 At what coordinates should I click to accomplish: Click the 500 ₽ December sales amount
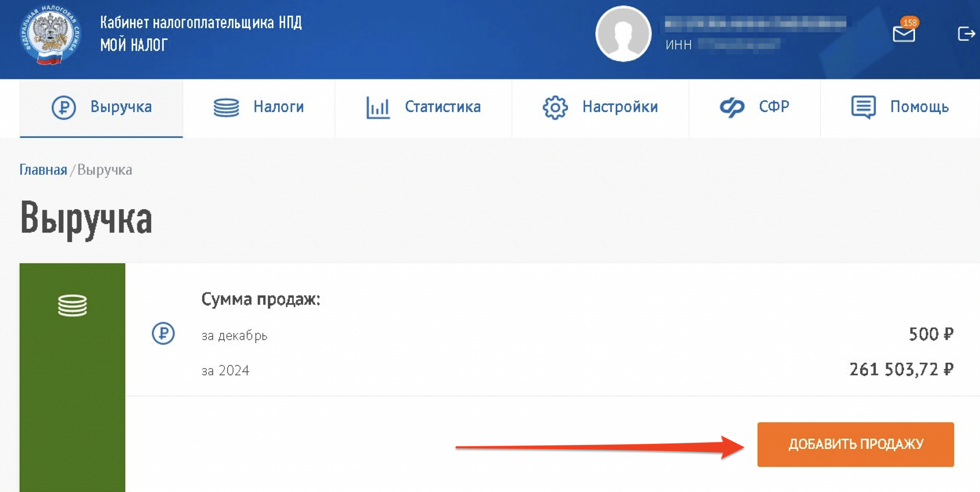pos(930,334)
